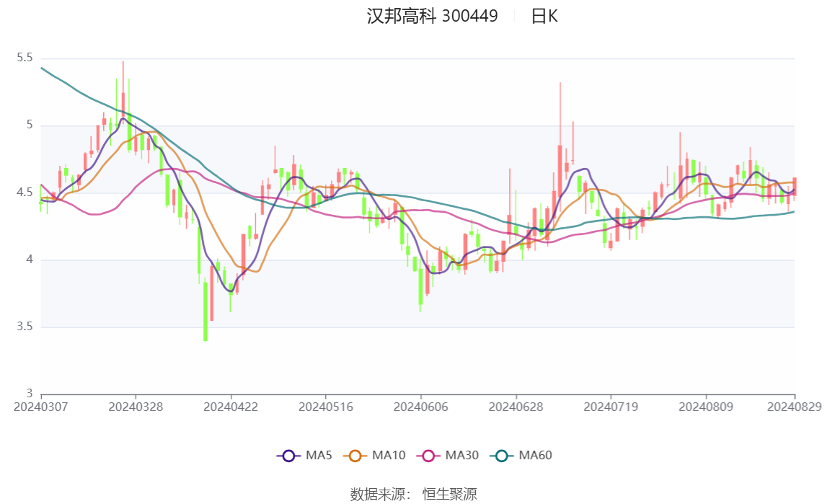Click y-axis value 3.5

coord(25,327)
